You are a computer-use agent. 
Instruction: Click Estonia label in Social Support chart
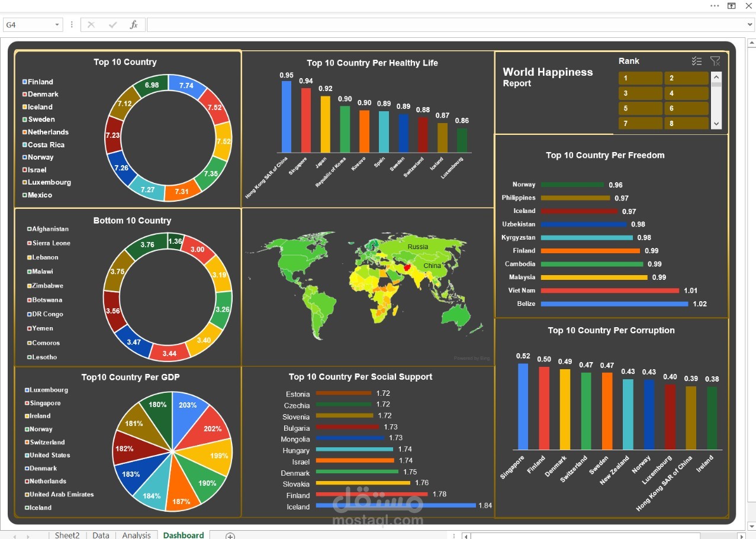pyautogui.click(x=298, y=394)
